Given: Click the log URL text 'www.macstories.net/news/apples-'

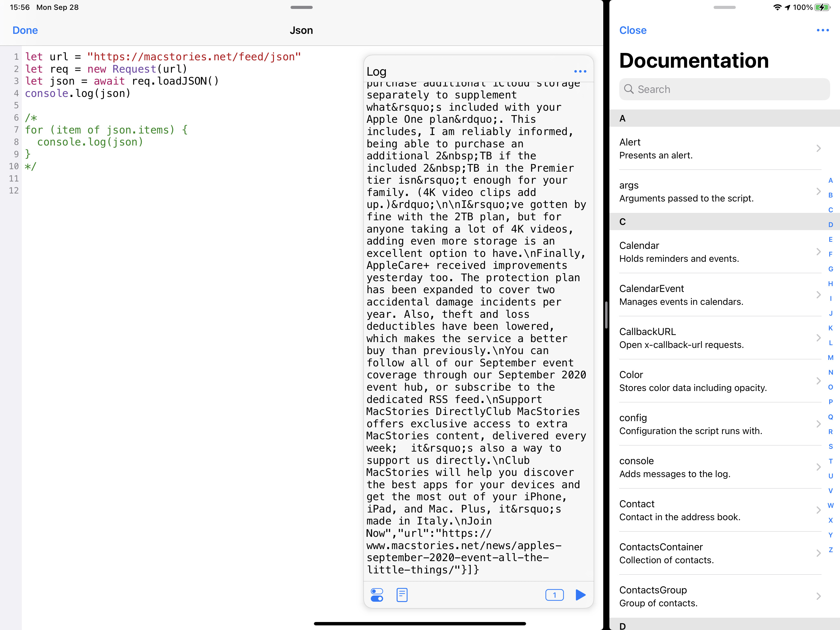Looking at the screenshot, I should pos(464,546).
